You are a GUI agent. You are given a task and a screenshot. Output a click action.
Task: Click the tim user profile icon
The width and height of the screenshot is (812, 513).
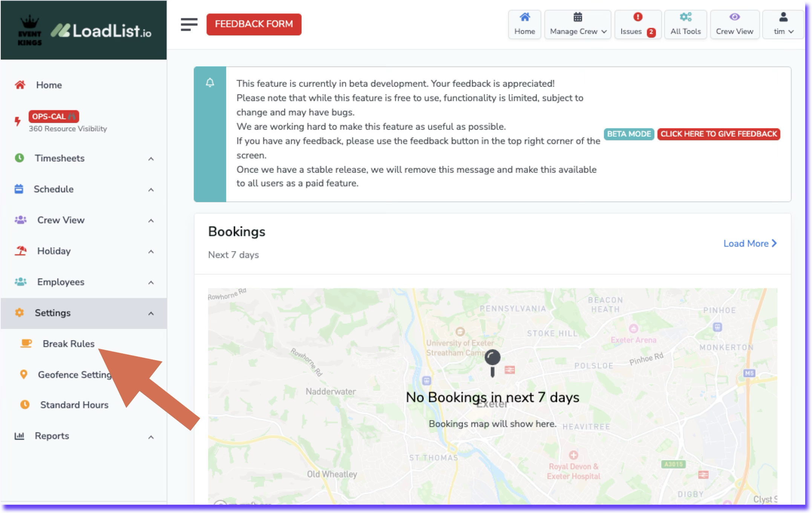pos(783,17)
